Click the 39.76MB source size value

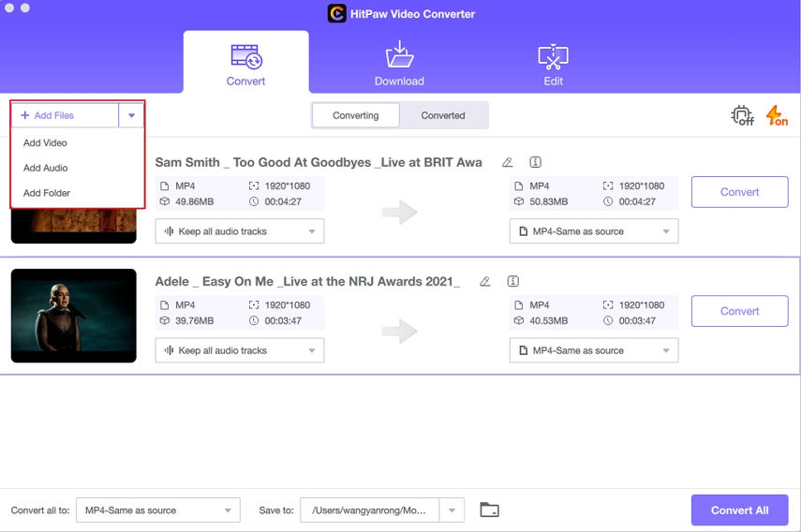pos(194,320)
